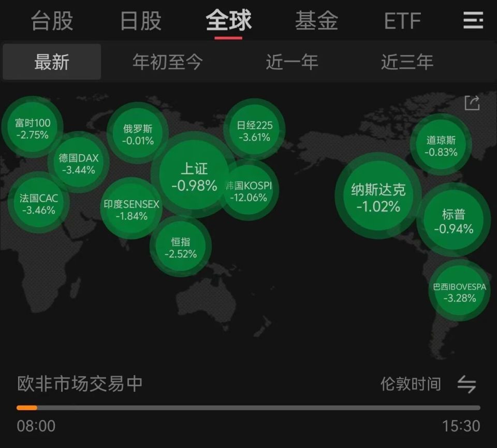The height and width of the screenshot is (448, 497).
Task: Select the 上证 market bubble
Action: [x=194, y=176]
